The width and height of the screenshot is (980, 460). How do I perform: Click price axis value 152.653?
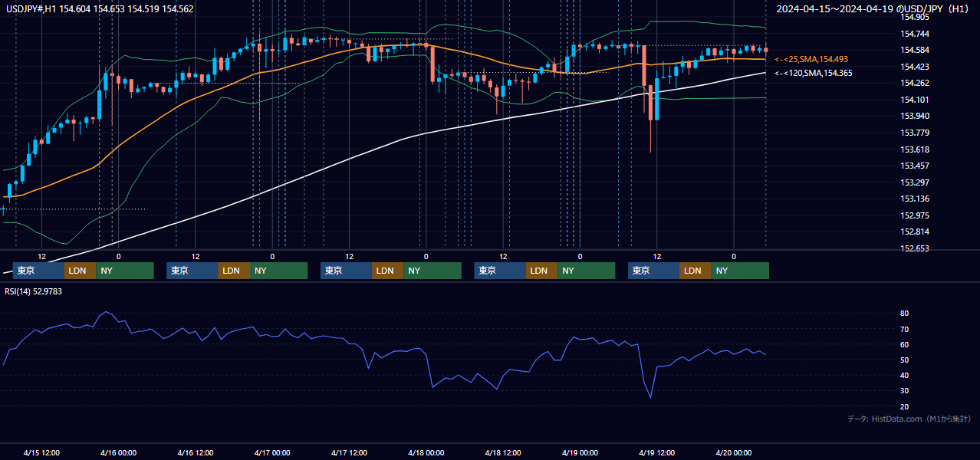[x=915, y=248]
